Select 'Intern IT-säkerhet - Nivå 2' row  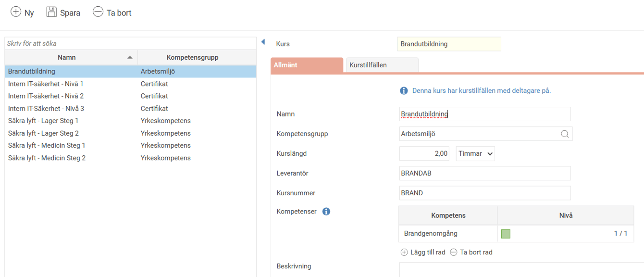click(x=130, y=96)
